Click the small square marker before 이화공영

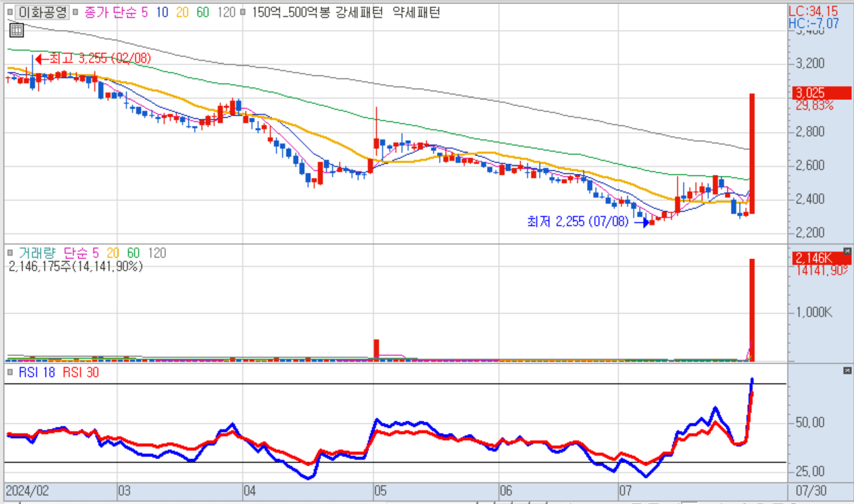(10, 12)
